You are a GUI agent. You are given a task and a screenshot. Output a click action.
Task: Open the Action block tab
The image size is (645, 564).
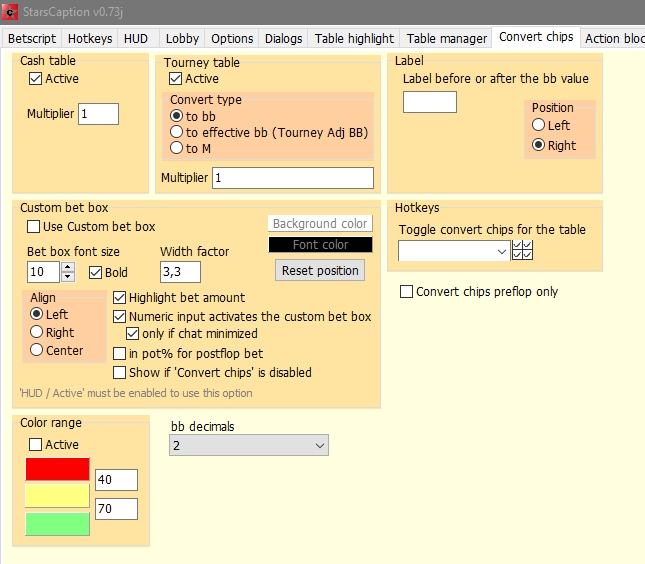(x=613, y=38)
